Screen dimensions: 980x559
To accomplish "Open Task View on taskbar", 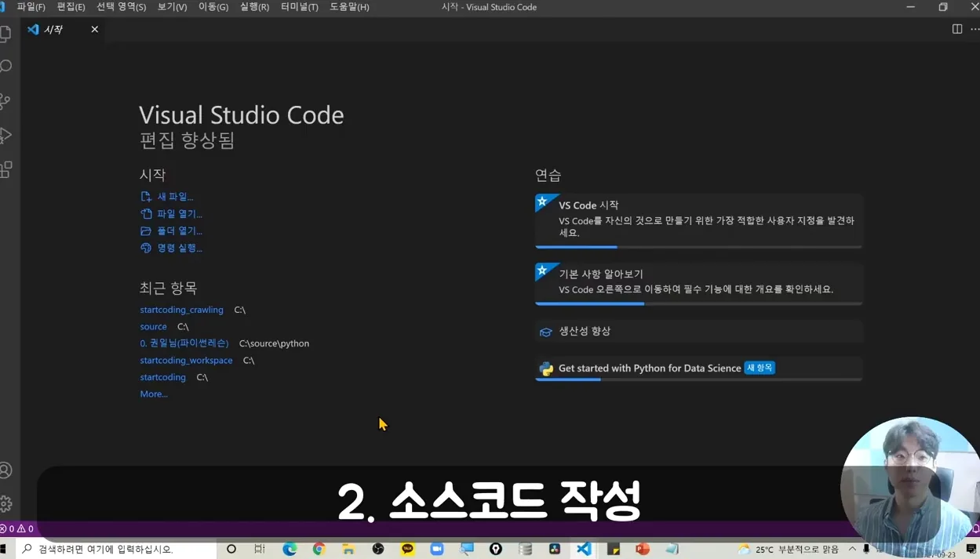I will [260, 549].
